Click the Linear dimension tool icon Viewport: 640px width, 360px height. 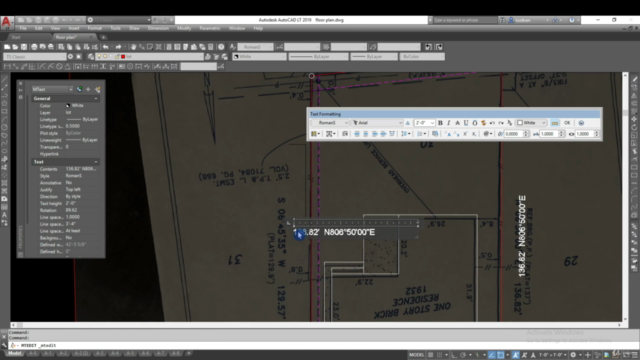(x=7, y=66)
